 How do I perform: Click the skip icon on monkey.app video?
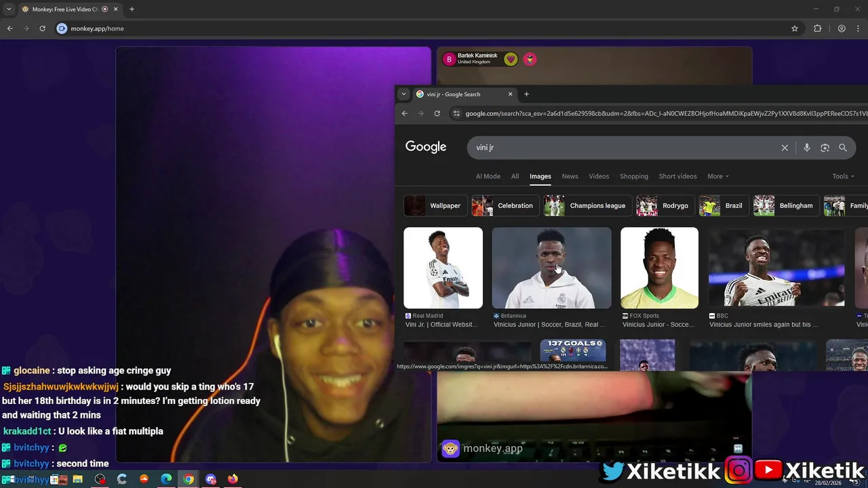click(x=738, y=449)
